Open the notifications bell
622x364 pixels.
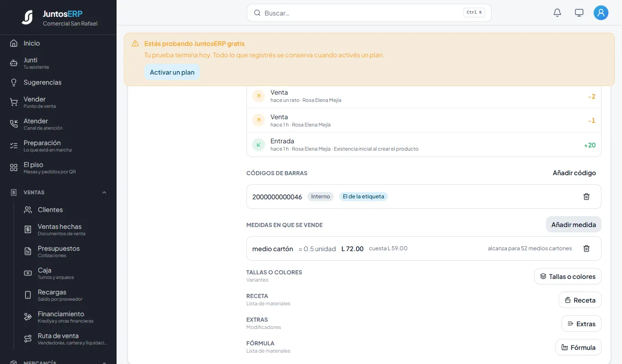click(557, 13)
